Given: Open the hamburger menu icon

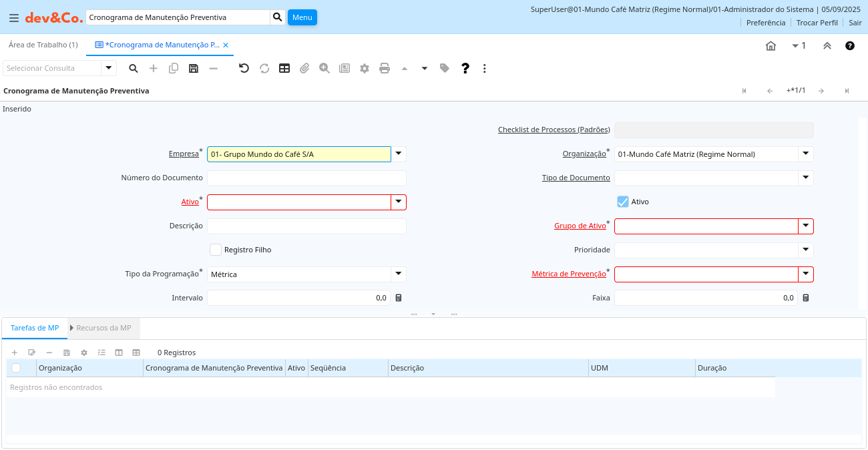Looking at the screenshot, I should click(x=13, y=18).
